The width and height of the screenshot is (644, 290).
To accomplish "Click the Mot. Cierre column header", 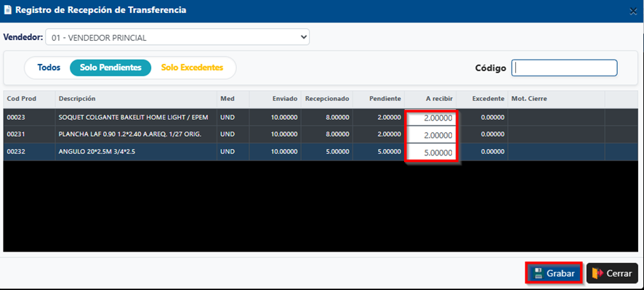I will pyautogui.click(x=557, y=99).
